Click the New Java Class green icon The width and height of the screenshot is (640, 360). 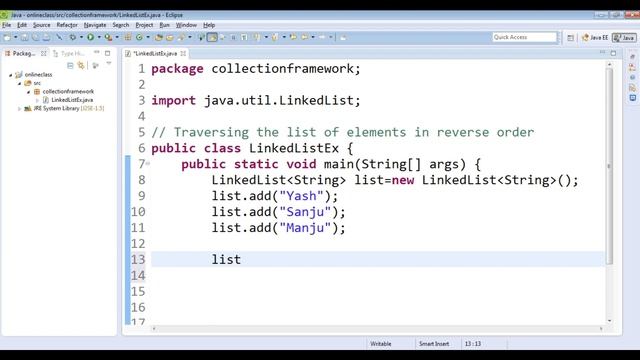(x=139, y=38)
